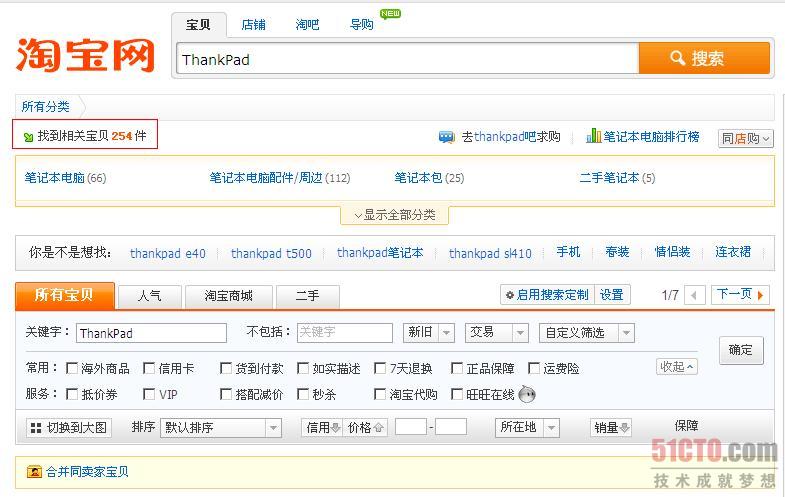The width and height of the screenshot is (785, 497).
Task: Open the 新旧 condition dropdown
Action: pos(429,333)
